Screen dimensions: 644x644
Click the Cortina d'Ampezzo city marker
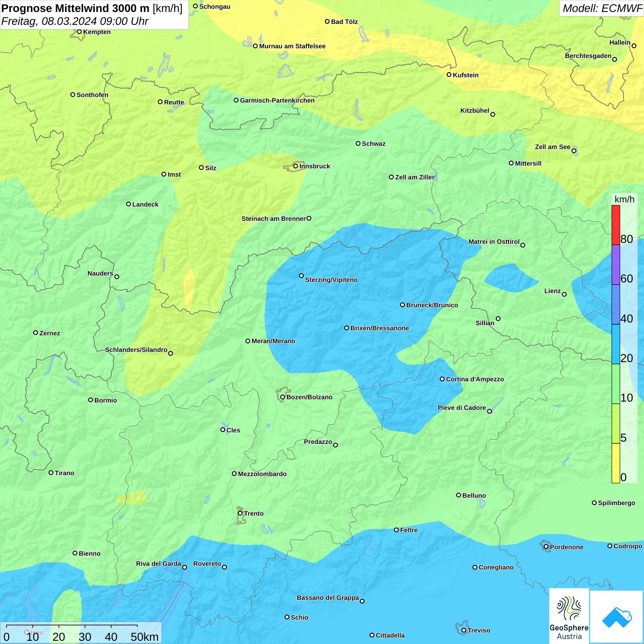point(443,379)
